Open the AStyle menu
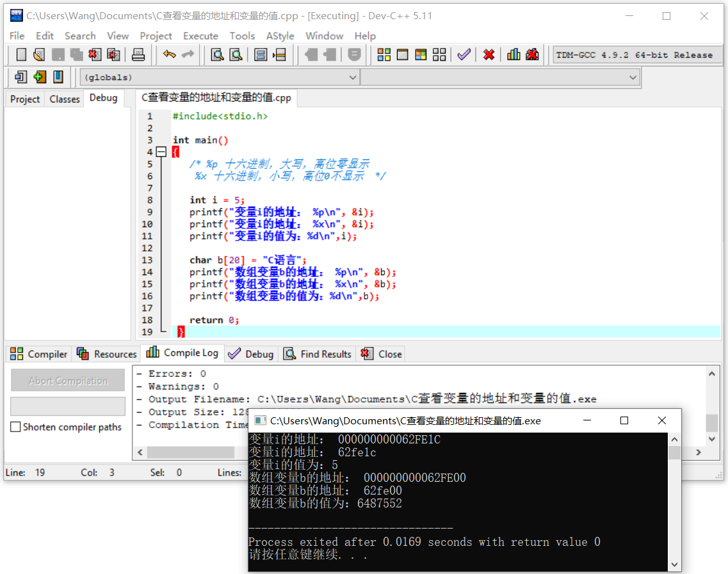Screen dimensions: 728x574 [x=280, y=36]
